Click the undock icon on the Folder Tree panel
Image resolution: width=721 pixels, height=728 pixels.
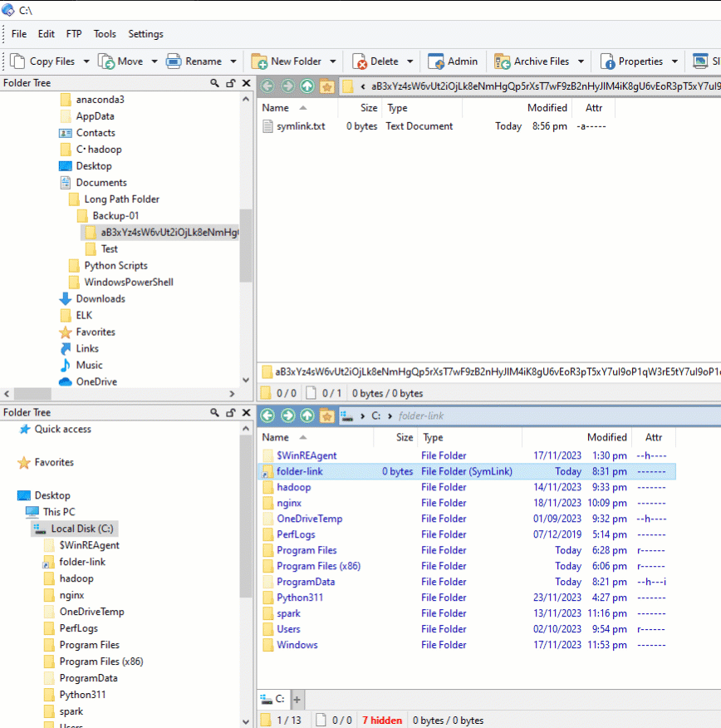(x=230, y=83)
